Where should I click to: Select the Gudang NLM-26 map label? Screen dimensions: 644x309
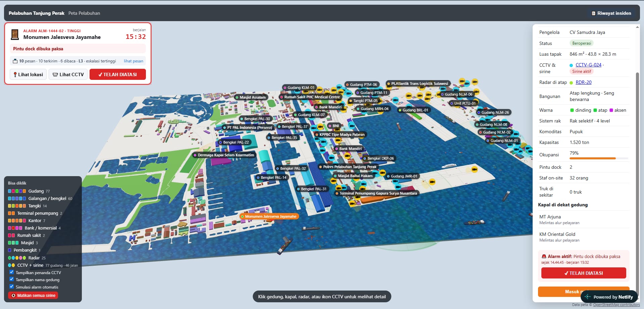pos(493,112)
